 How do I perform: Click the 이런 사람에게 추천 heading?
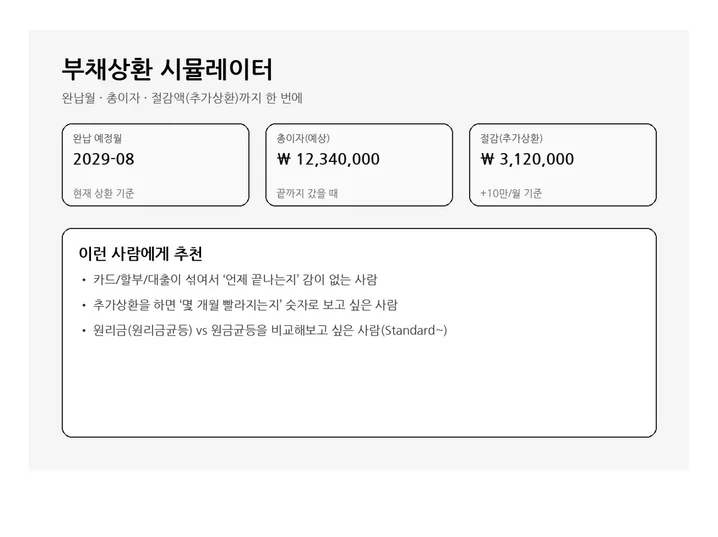coord(140,254)
